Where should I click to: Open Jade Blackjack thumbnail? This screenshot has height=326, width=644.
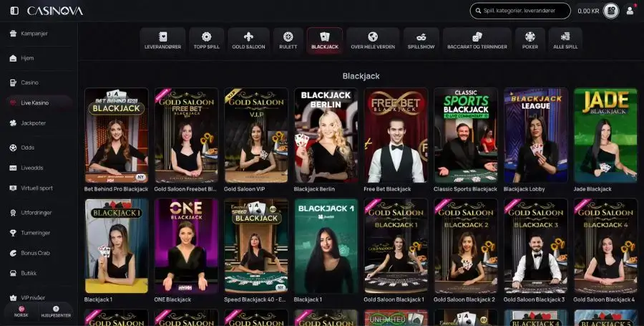(x=605, y=135)
